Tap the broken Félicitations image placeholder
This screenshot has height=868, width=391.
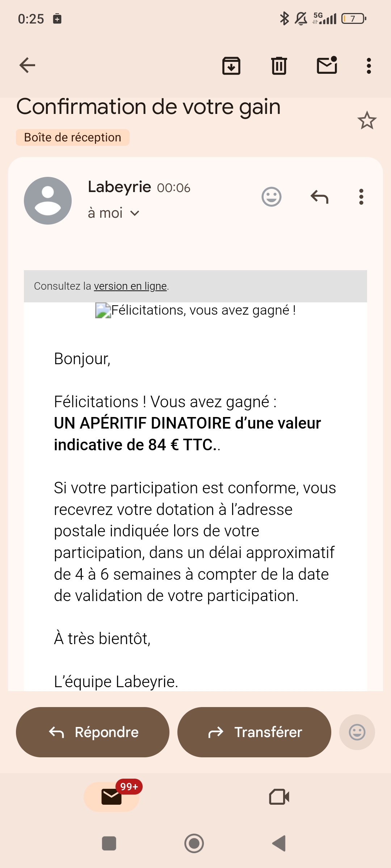point(103,310)
